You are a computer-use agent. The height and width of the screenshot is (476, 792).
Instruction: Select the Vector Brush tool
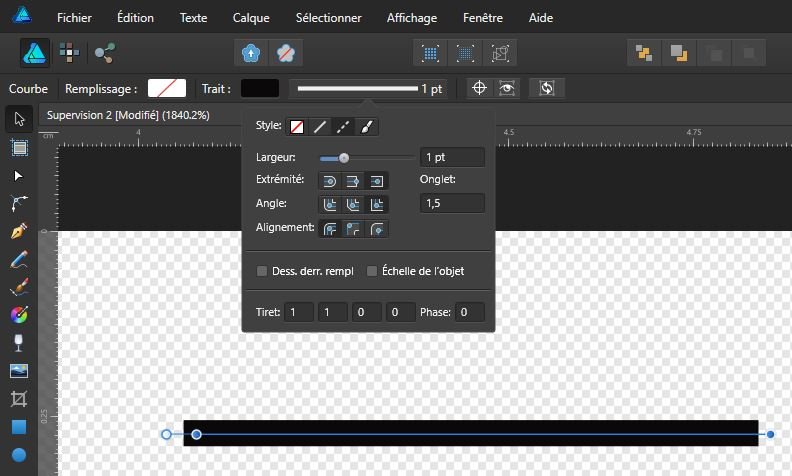(19, 288)
